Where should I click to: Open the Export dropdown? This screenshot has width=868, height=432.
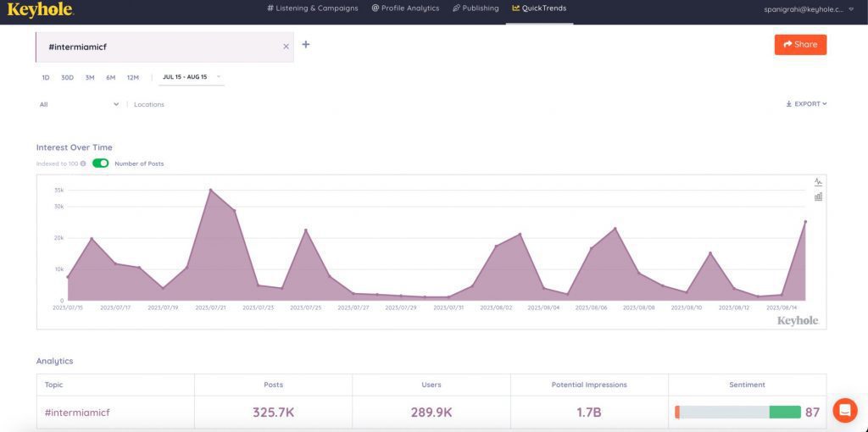pos(806,103)
